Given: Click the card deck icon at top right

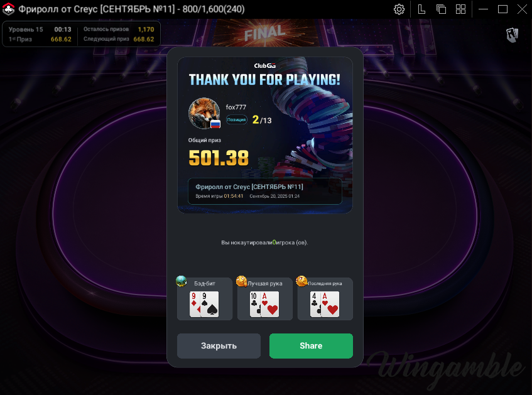Looking at the screenshot, I should click(x=512, y=35).
